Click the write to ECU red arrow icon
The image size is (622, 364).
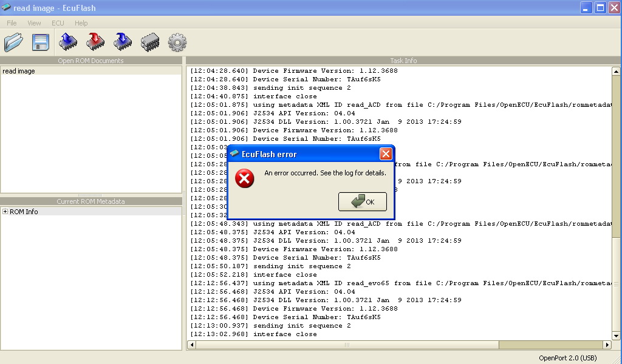click(95, 42)
